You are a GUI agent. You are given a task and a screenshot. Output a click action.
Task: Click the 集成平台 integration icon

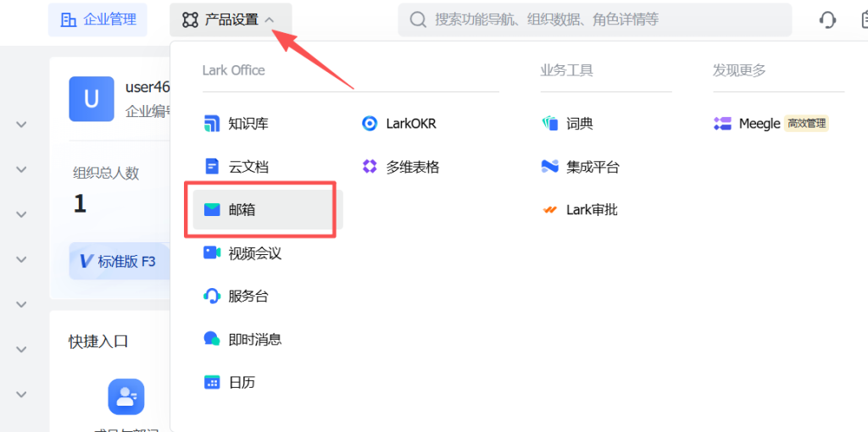[549, 167]
